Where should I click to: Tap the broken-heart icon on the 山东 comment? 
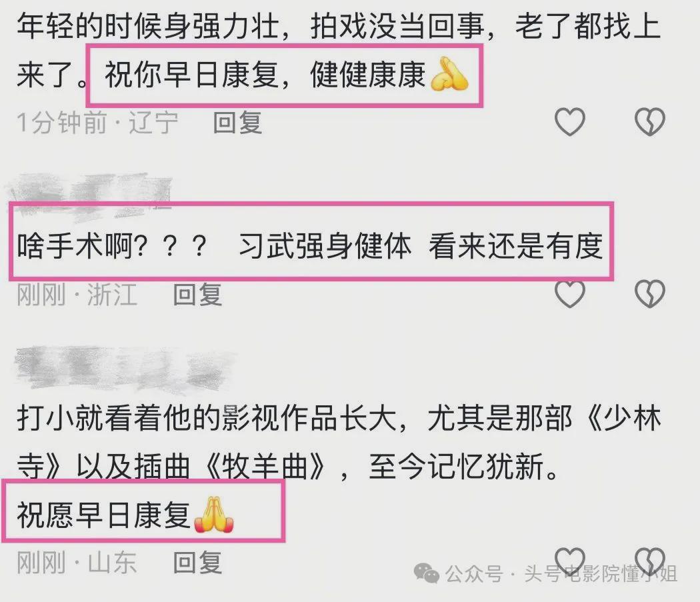point(649,561)
